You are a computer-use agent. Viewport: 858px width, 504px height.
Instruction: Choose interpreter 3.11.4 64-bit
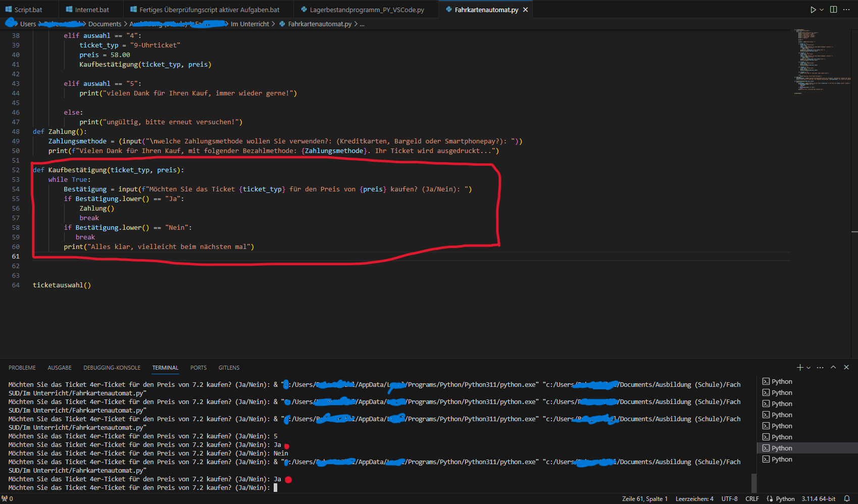[x=818, y=498]
